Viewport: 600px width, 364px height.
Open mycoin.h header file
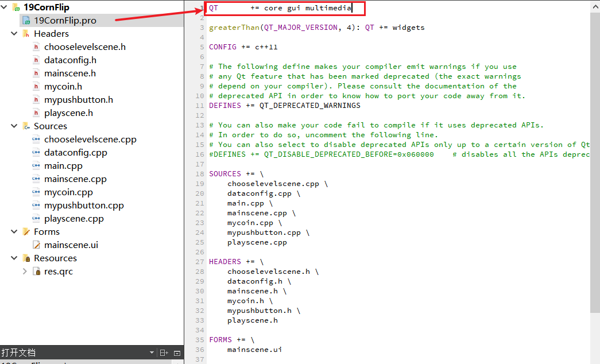(63, 87)
